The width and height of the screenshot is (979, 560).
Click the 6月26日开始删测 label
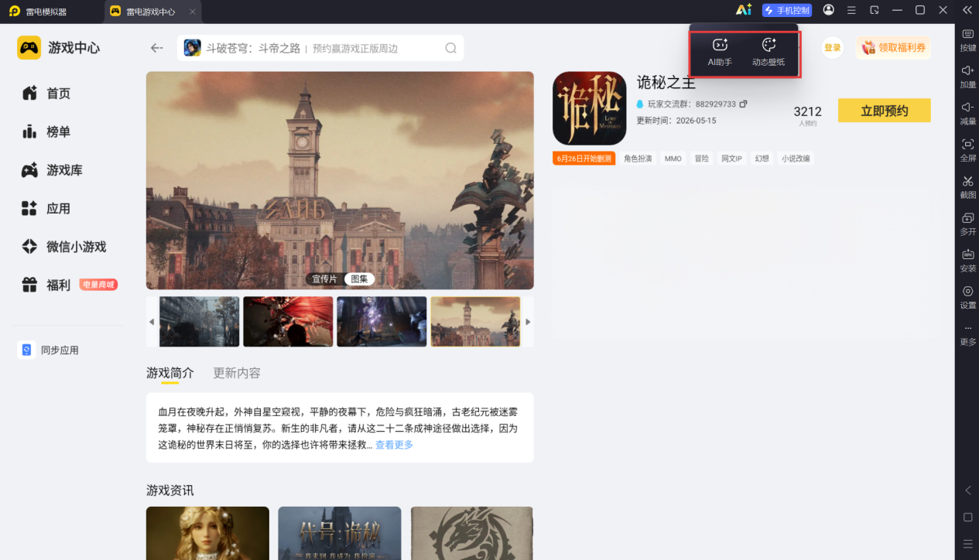(x=584, y=159)
